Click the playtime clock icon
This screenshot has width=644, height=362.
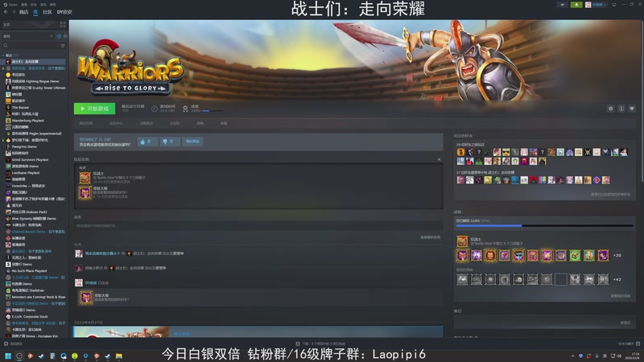[154, 109]
